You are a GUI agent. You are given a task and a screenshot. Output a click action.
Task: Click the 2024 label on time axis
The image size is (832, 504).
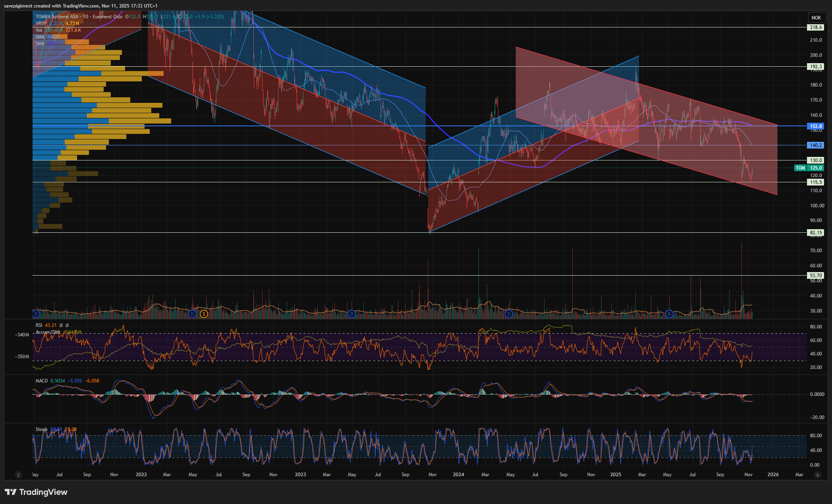(x=458, y=475)
